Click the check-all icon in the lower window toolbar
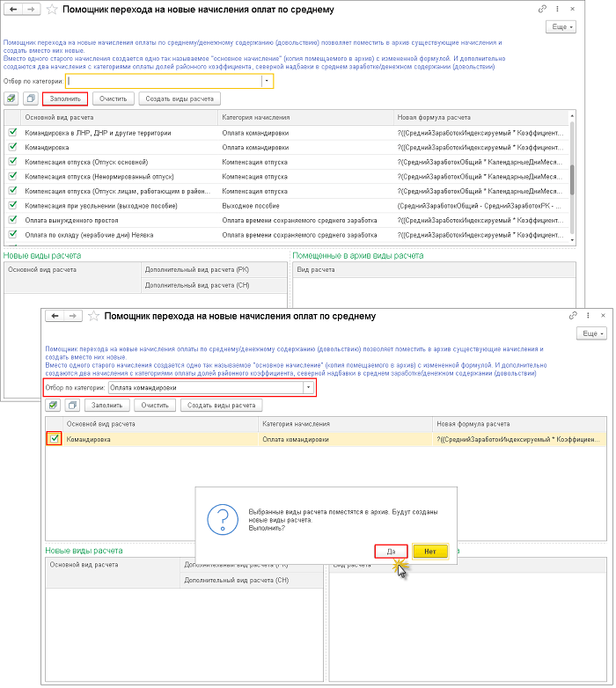The width and height of the screenshot is (616, 688). 54,406
